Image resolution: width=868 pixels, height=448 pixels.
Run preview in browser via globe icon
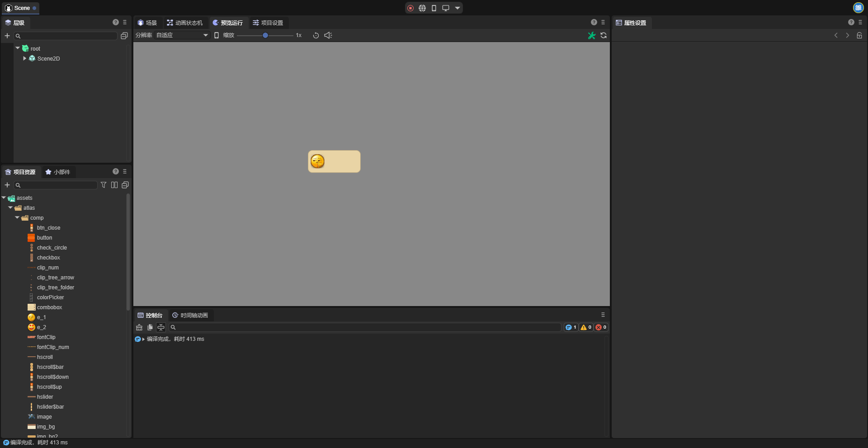(x=422, y=8)
